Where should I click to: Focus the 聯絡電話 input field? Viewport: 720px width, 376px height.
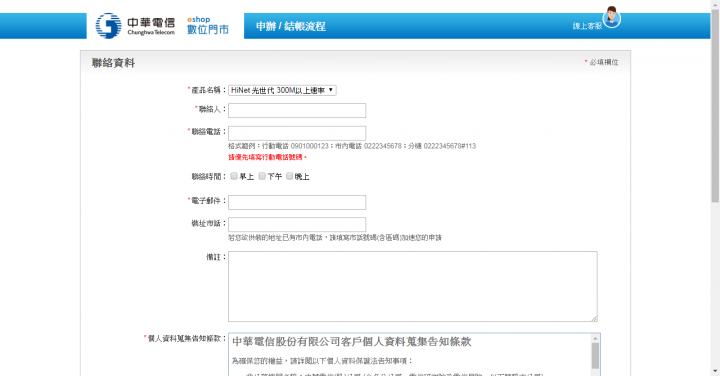tap(297, 133)
